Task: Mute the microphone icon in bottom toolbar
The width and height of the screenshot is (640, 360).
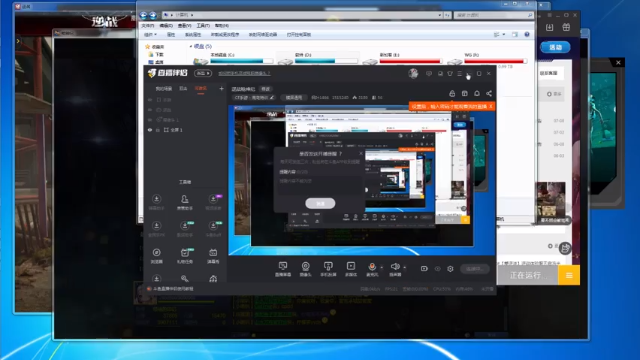Action: coord(372,267)
